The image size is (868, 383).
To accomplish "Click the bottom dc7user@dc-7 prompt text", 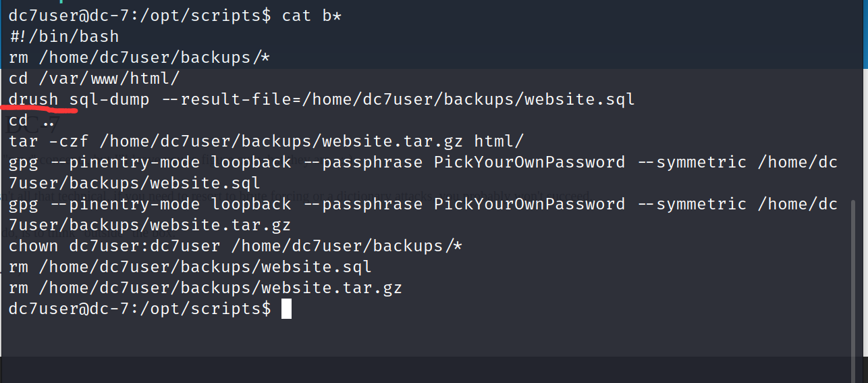I will click(140, 309).
